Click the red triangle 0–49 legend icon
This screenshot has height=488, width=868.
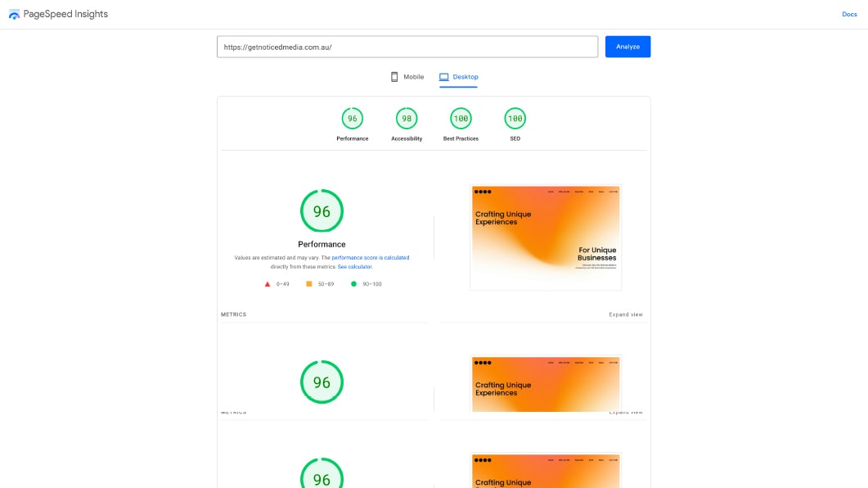pyautogui.click(x=268, y=284)
